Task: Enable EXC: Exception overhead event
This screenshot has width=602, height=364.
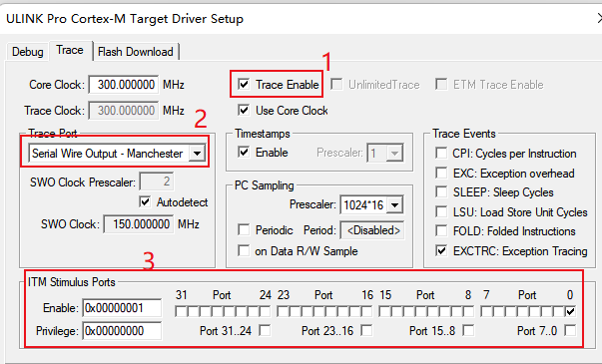Action: pos(441,173)
